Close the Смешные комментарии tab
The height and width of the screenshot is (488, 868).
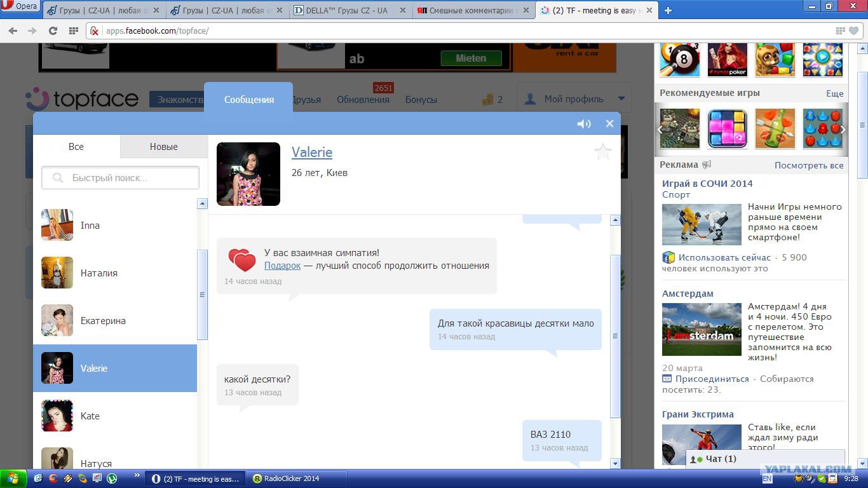(526, 10)
